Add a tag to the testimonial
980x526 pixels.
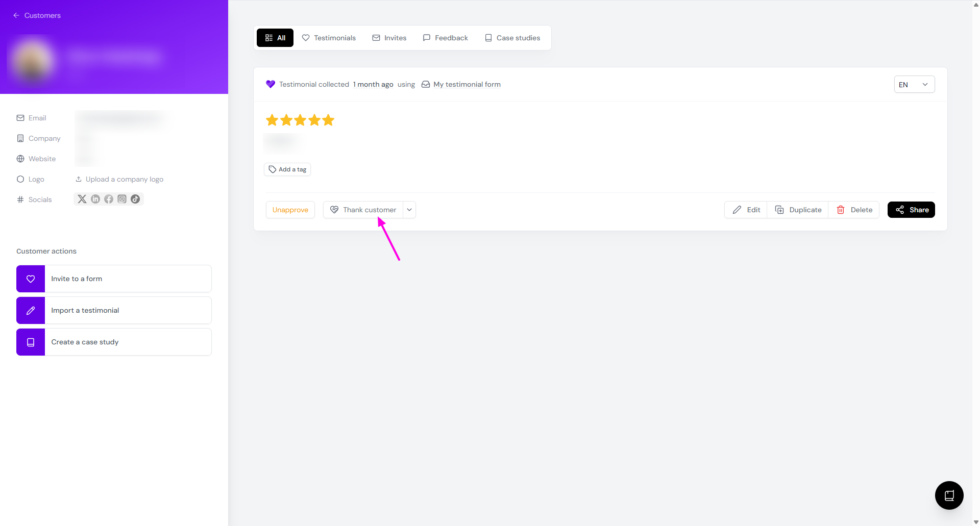[x=287, y=169]
